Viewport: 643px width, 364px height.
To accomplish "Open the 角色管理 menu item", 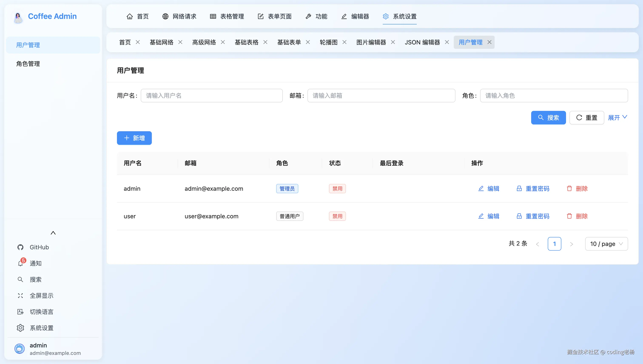I will click(x=28, y=64).
